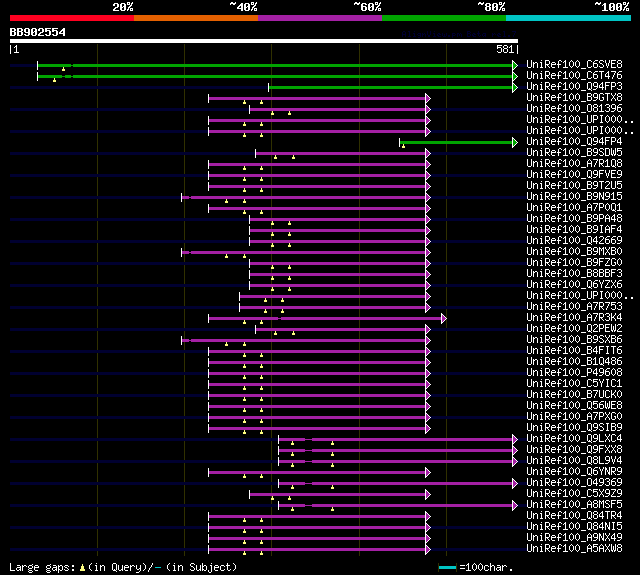Click the green alignment bar for UniRef100_Q94FP4
Screen dimensions: 640x575
pyautogui.click(x=459, y=142)
